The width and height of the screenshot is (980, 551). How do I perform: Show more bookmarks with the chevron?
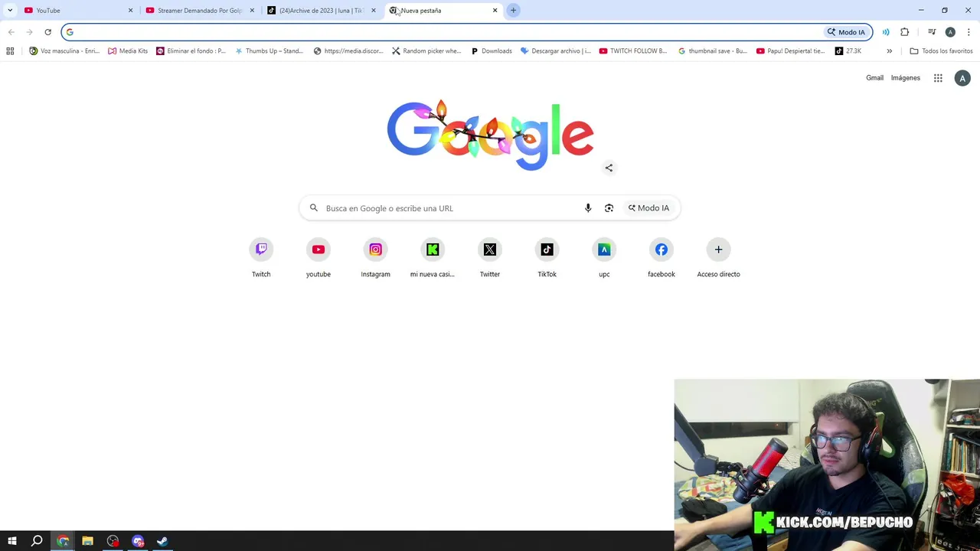(889, 51)
